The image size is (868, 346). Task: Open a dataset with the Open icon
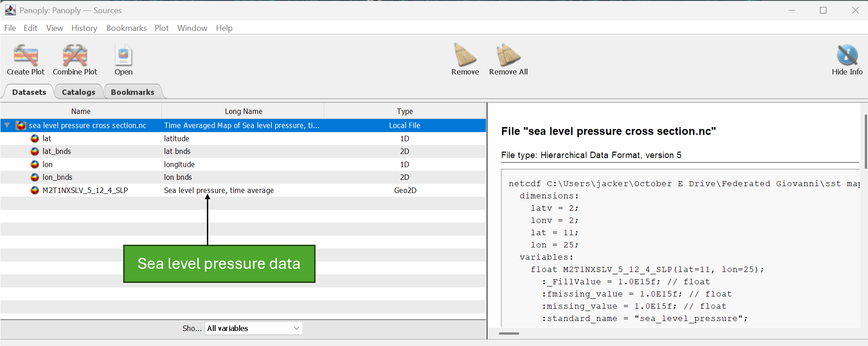click(123, 55)
